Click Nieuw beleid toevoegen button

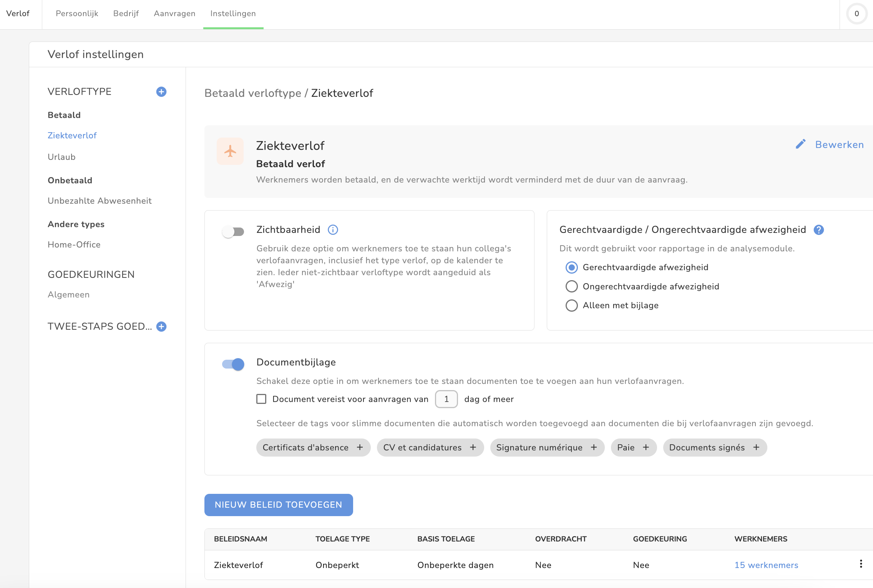[279, 505]
